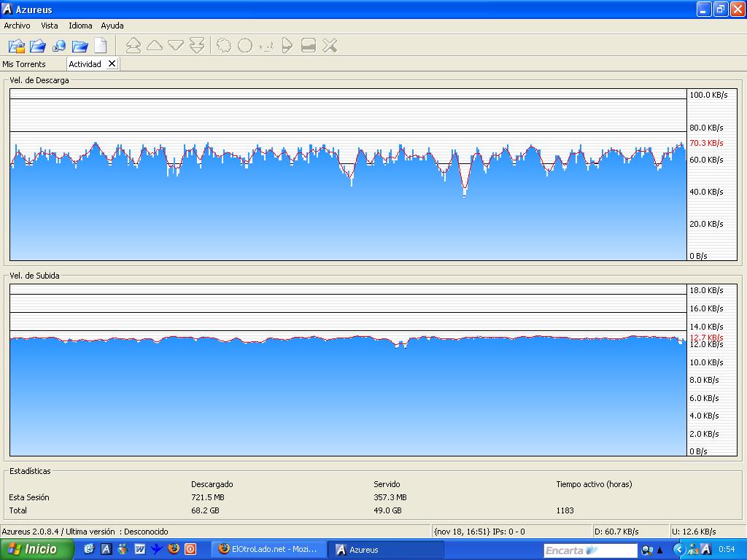
Task: Click the jagged-edge circle toolbar icon
Action: 224,46
